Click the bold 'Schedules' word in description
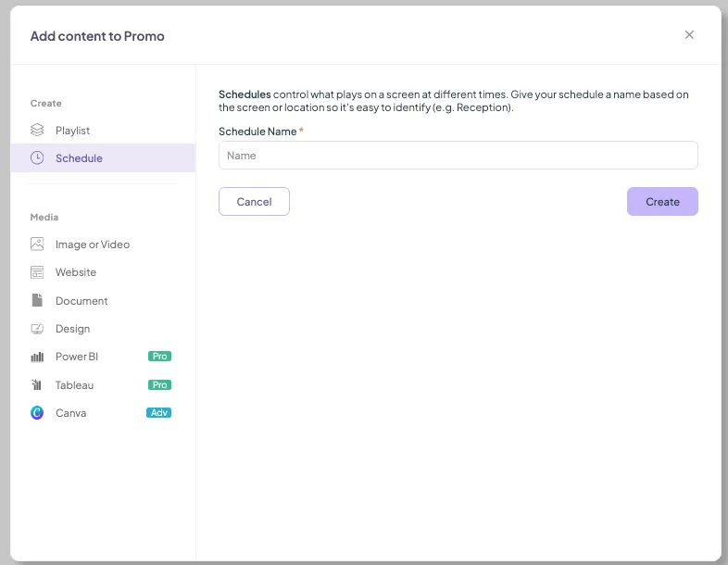Screen dimensions: 728x565 (245, 94)
